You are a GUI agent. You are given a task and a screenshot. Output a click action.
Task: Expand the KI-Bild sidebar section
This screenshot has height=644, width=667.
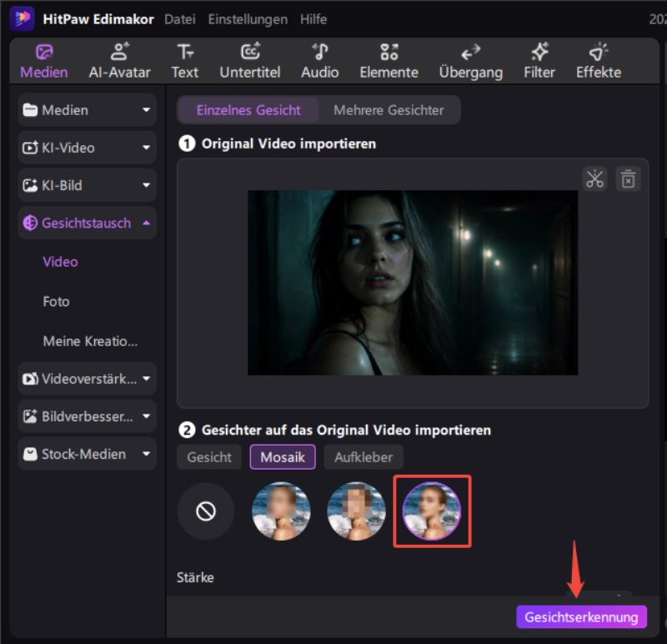[x=88, y=185]
